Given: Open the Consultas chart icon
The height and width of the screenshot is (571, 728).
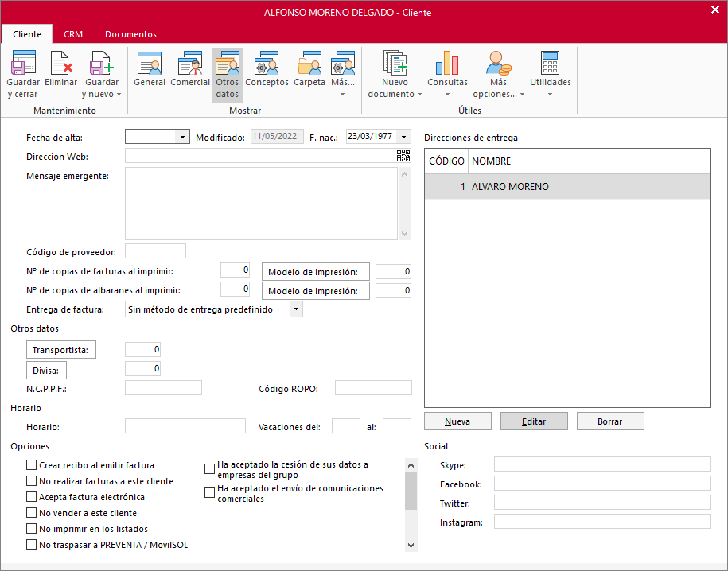Looking at the screenshot, I should (447, 63).
